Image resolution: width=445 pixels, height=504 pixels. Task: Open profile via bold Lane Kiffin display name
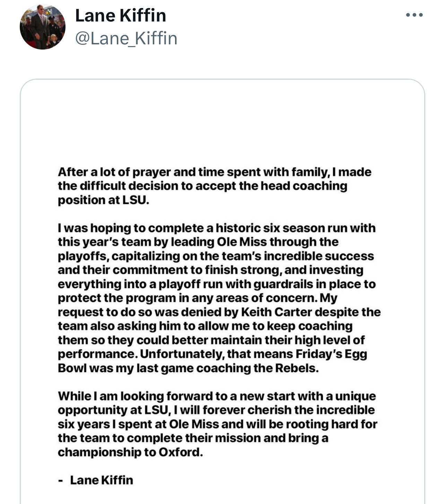[121, 16]
